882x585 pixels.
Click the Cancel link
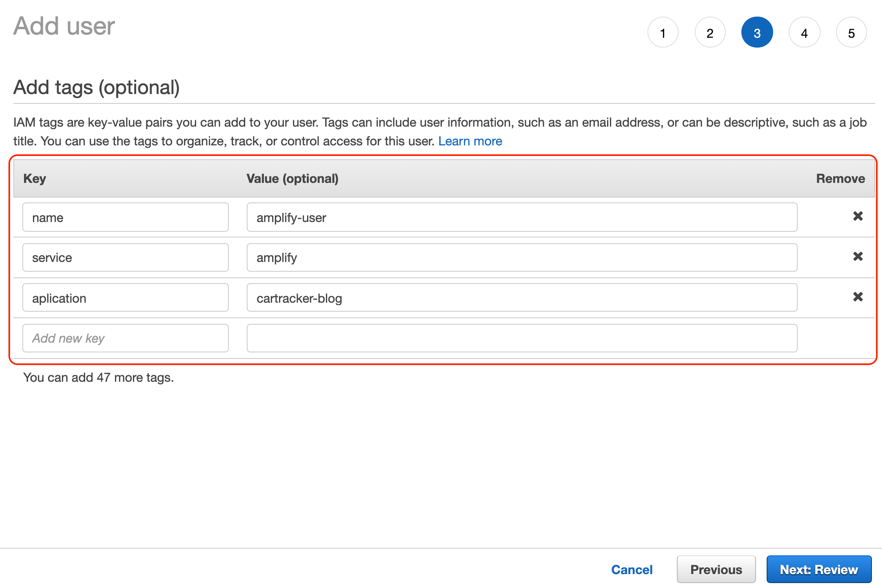632,570
